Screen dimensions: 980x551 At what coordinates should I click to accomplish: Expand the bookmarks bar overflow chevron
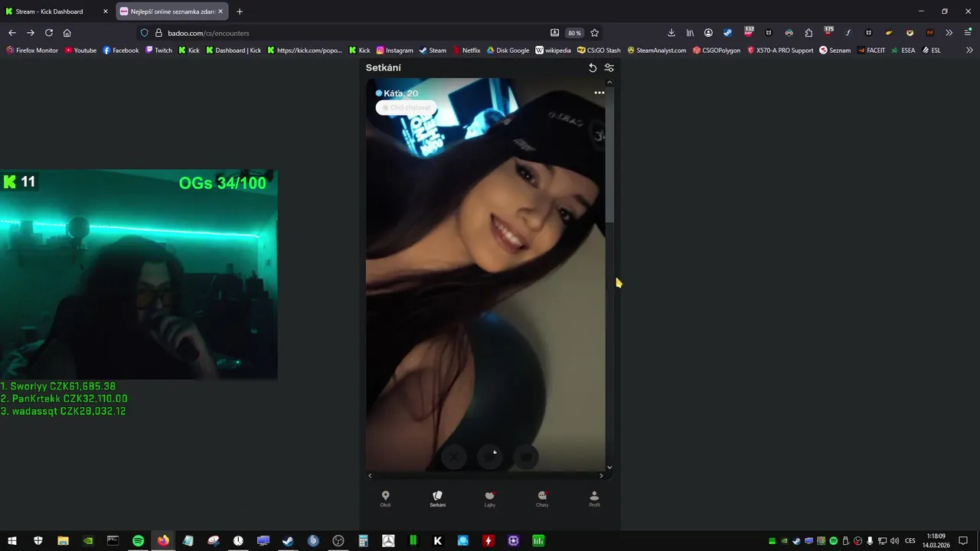[969, 51]
